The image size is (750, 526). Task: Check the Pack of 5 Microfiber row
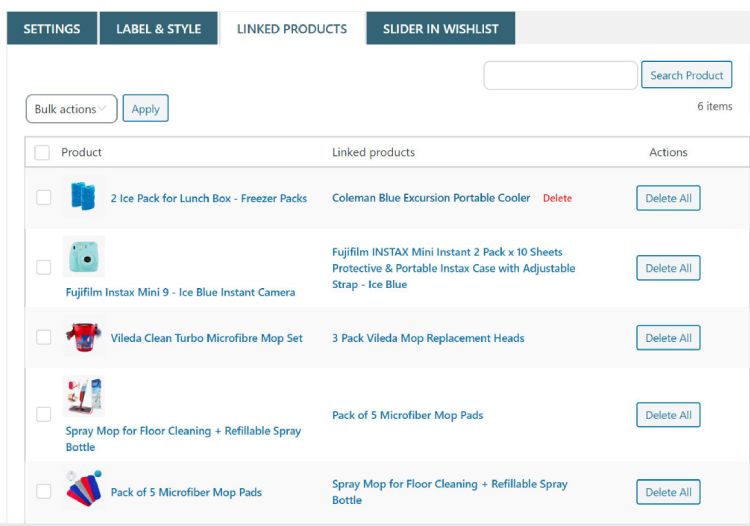[x=44, y=491]
